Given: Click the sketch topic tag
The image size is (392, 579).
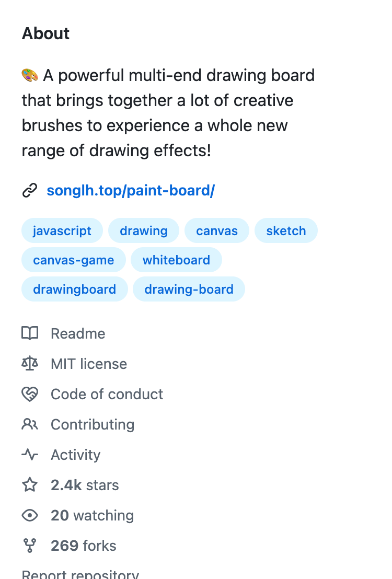Looking at the screenshot, I should pyautogui.click(x=286, y=231).
